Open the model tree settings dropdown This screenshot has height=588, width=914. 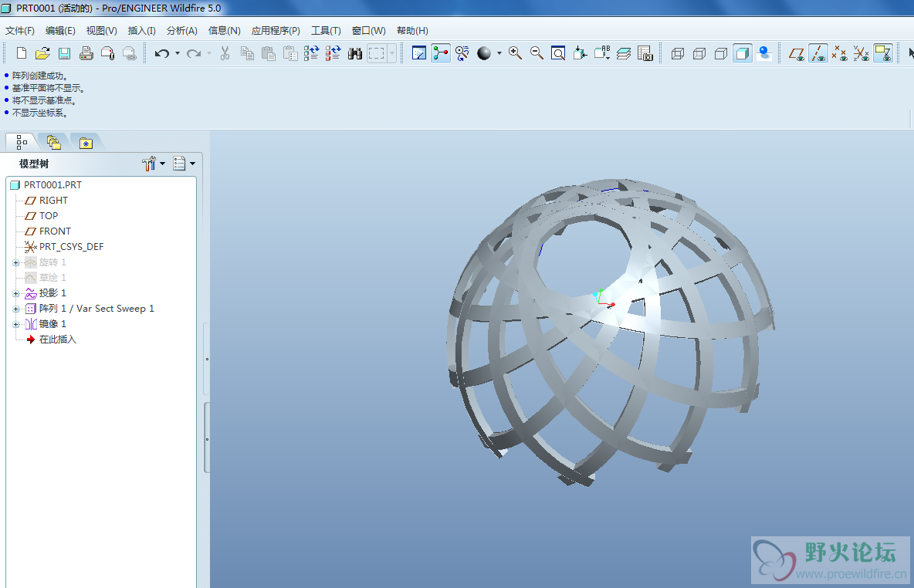click(163, 164)
